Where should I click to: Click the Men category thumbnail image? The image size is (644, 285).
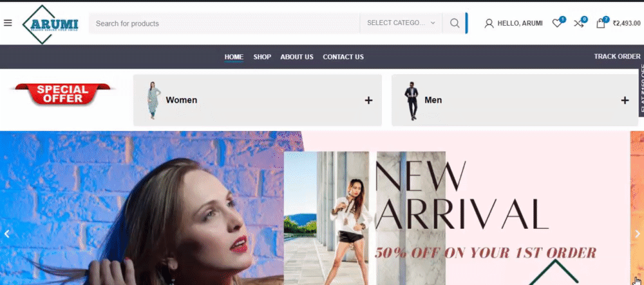412,101
